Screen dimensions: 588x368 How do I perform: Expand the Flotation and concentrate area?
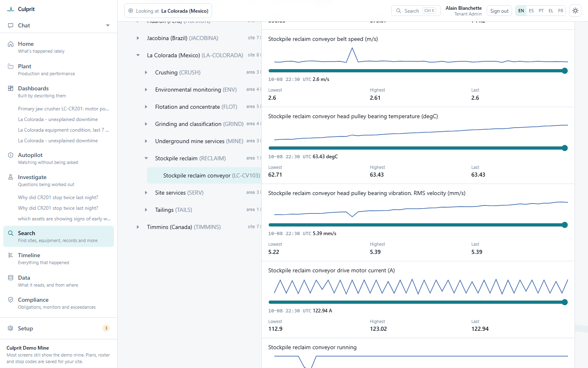146,107
